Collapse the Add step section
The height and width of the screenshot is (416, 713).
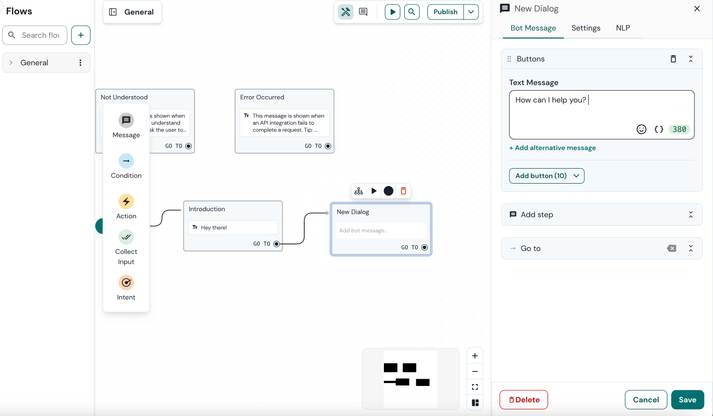tap(690, 215)
